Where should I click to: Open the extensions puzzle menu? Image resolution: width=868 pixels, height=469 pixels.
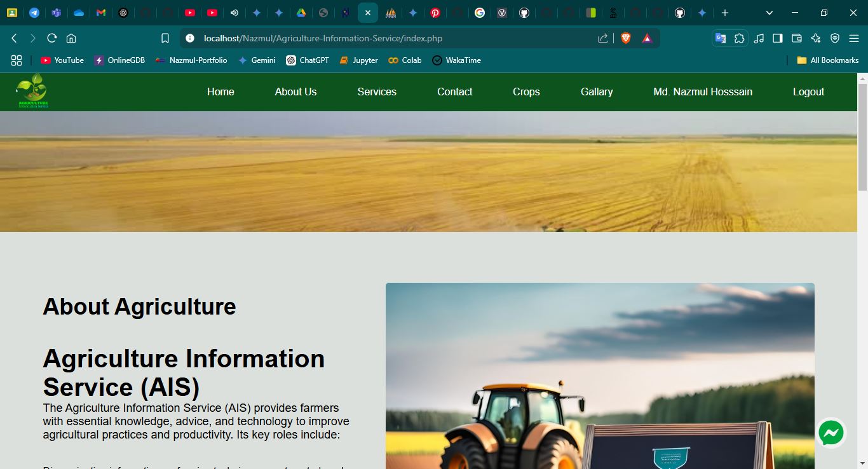tap(739, 38)
